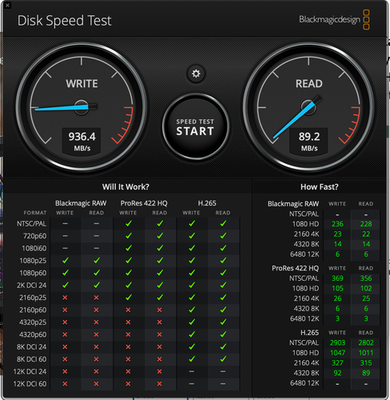This screenshot has height=400, width=390.
Task: Click 1080p25 Blackmagic RAW write checkmark
Action: [65, 260]
